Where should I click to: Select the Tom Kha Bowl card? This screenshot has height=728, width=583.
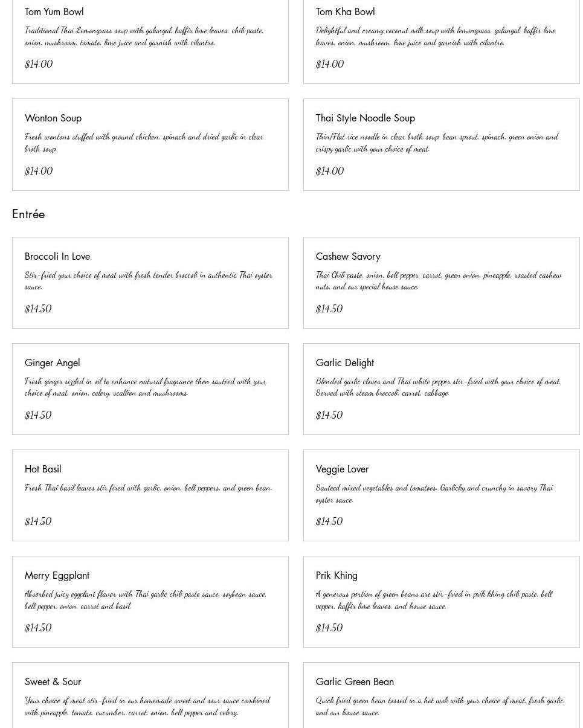345,11
